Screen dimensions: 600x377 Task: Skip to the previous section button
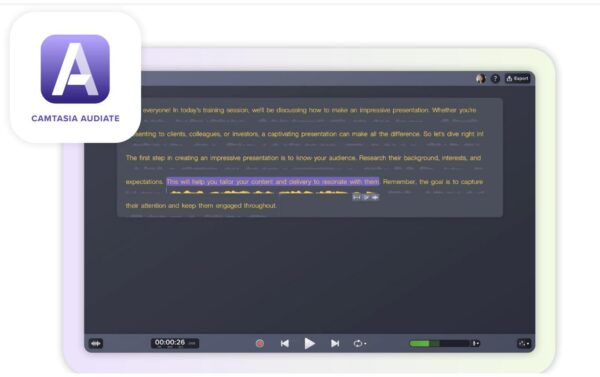point(285,343)
